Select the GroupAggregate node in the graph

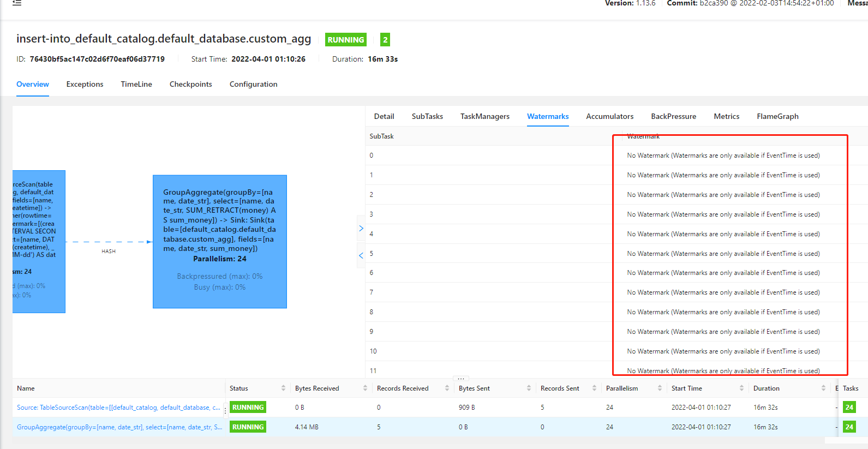(x=220, y=242)
